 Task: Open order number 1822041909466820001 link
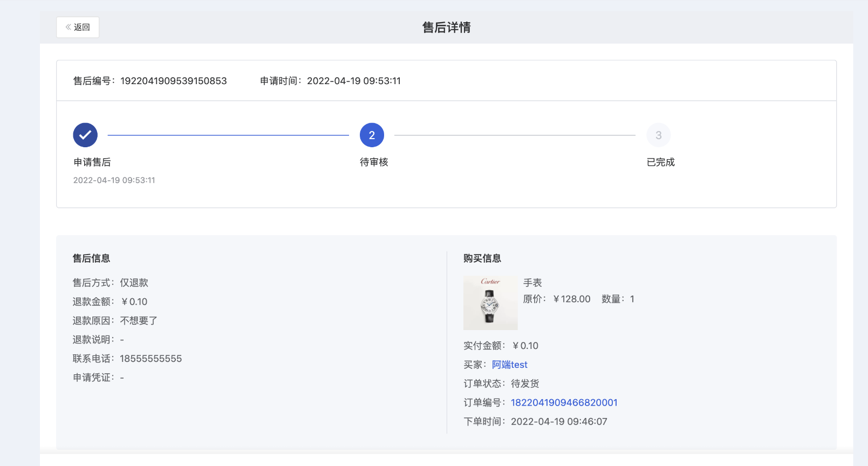pos(564,402)
